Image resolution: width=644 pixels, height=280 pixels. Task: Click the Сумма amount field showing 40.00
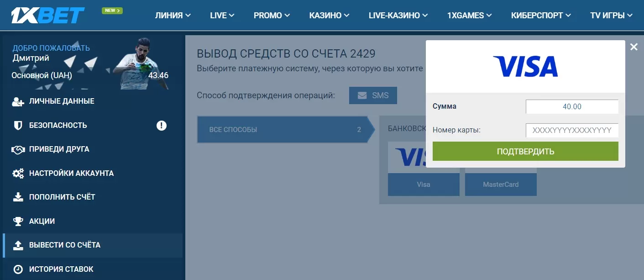coord(572,106)
